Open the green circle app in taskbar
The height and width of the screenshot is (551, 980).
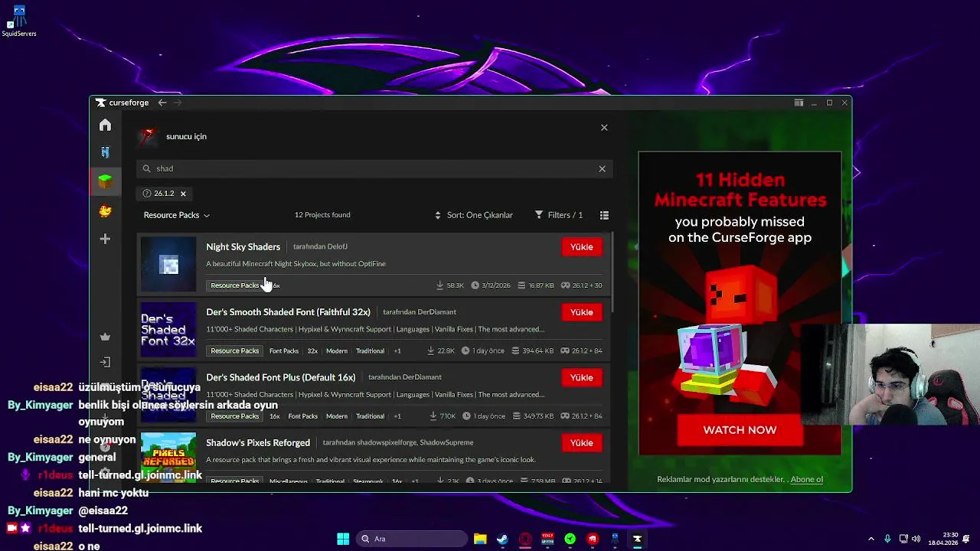570,539
